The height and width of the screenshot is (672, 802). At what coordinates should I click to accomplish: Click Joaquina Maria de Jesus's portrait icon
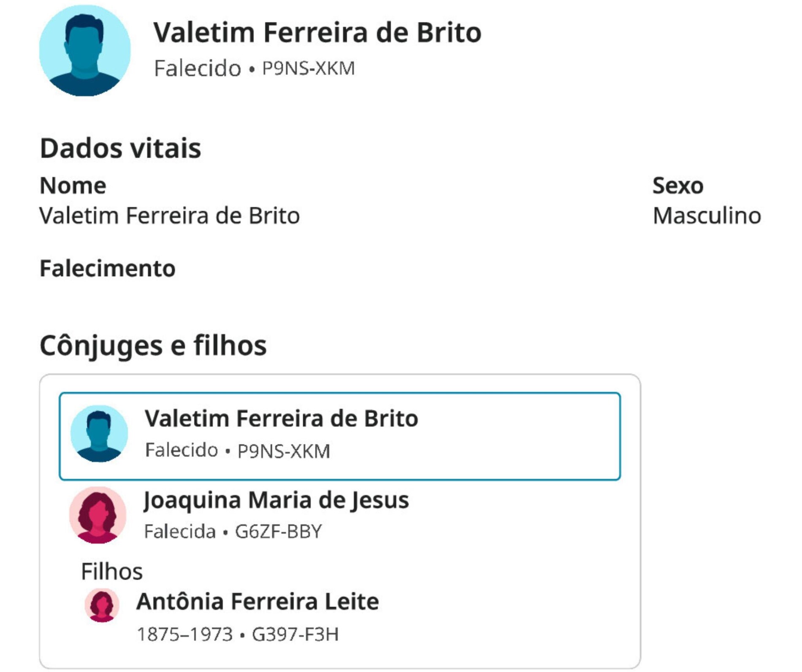tap(98, 515)
